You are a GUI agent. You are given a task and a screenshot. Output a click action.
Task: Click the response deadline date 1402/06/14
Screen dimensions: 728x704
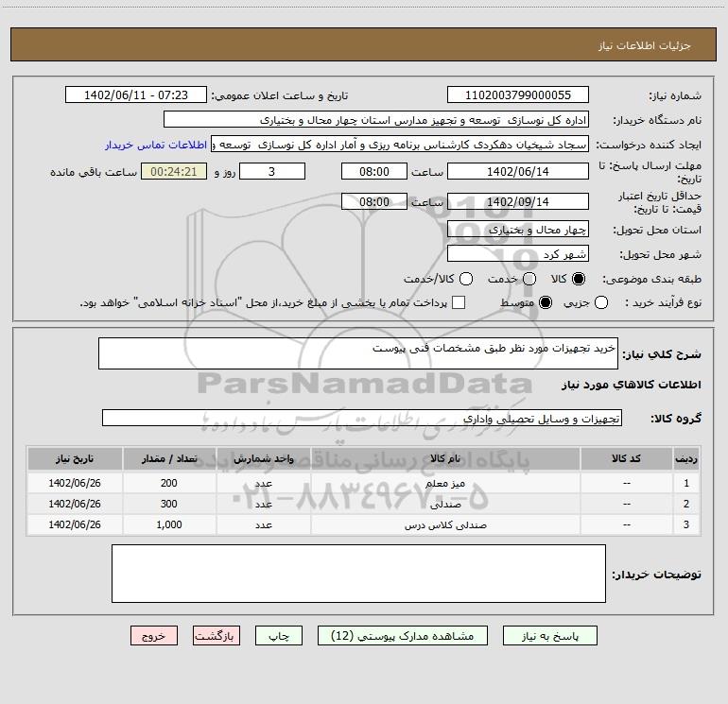point(518,171)
